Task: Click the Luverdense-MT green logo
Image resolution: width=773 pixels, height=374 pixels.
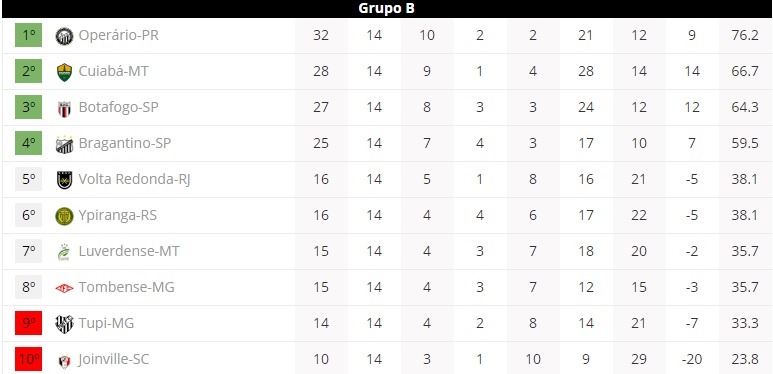Action: pyautogui.click(x=64, y=252)
